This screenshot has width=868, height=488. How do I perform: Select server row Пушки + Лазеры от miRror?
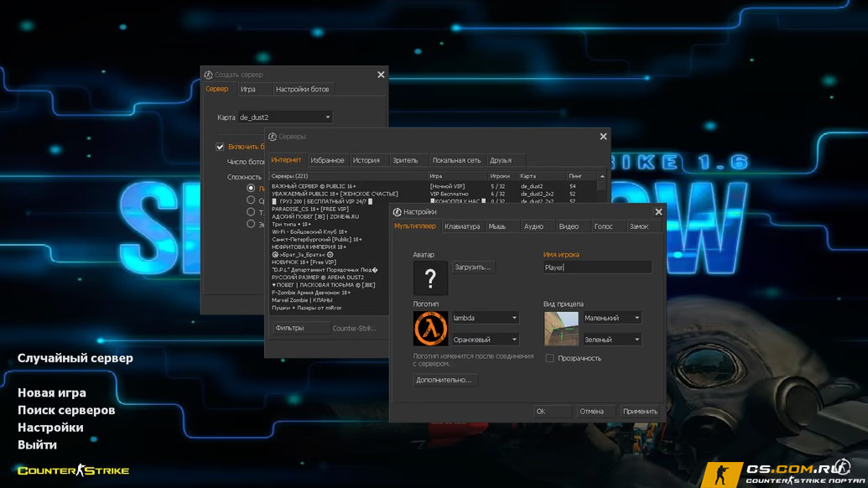(x=330, y=308)
